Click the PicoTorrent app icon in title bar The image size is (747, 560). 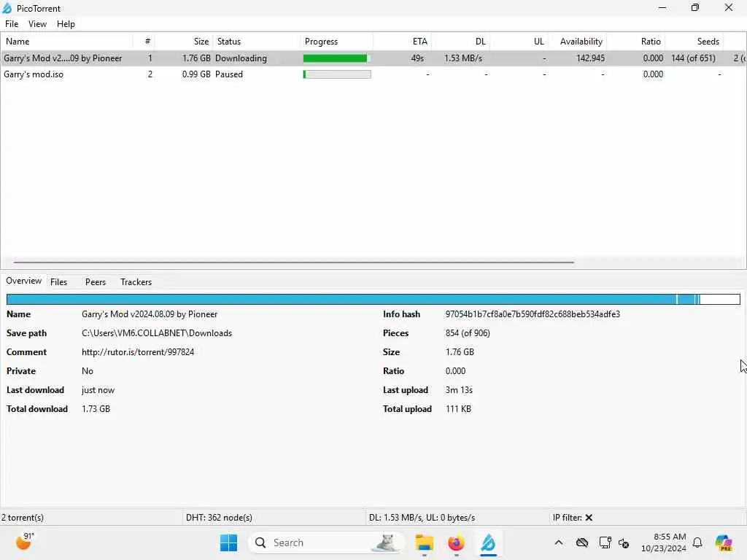[7, 8]
